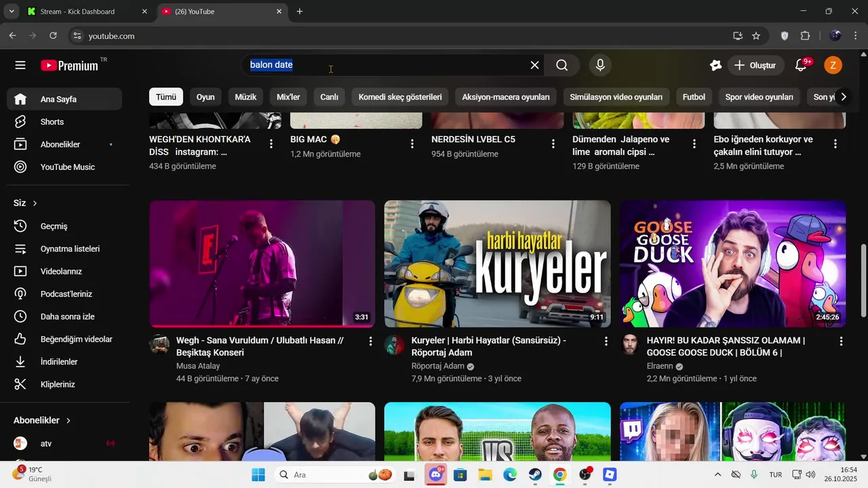868x488 pixels.
Task: Open options for Kuryeler video
Action: click(x=606, y=342)
